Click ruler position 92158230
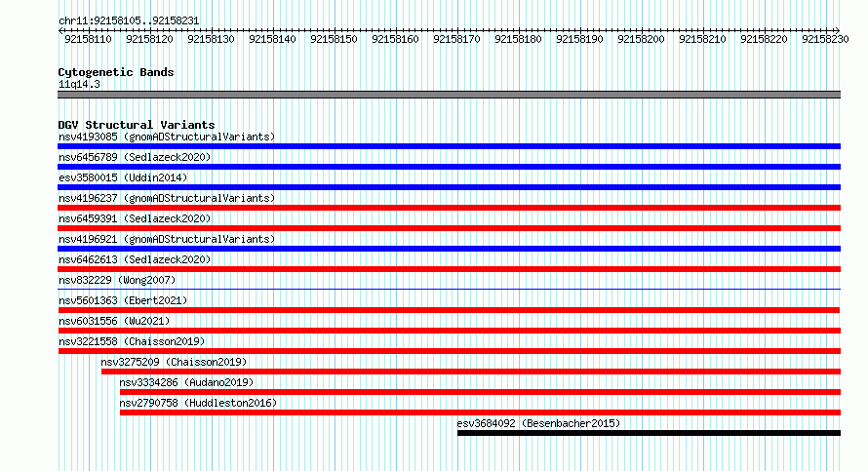868x471 pixels. pos(825,39)
